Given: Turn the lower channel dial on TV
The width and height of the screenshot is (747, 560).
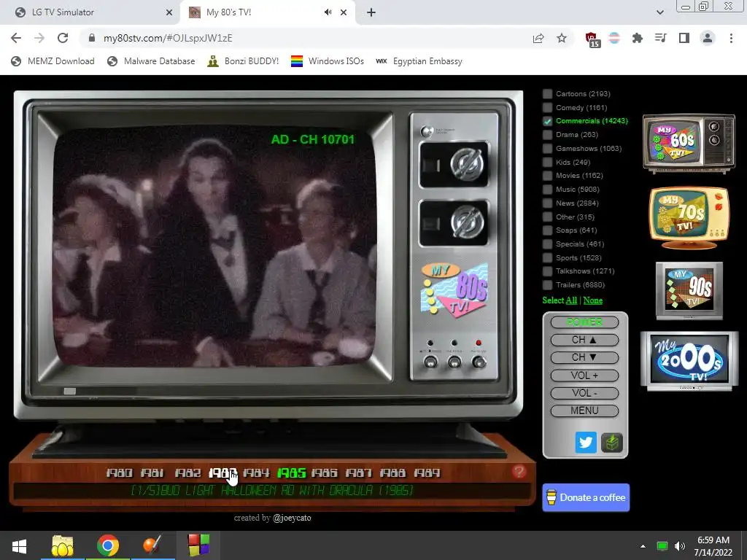Looking at the screenshot, I should point(467,222).
